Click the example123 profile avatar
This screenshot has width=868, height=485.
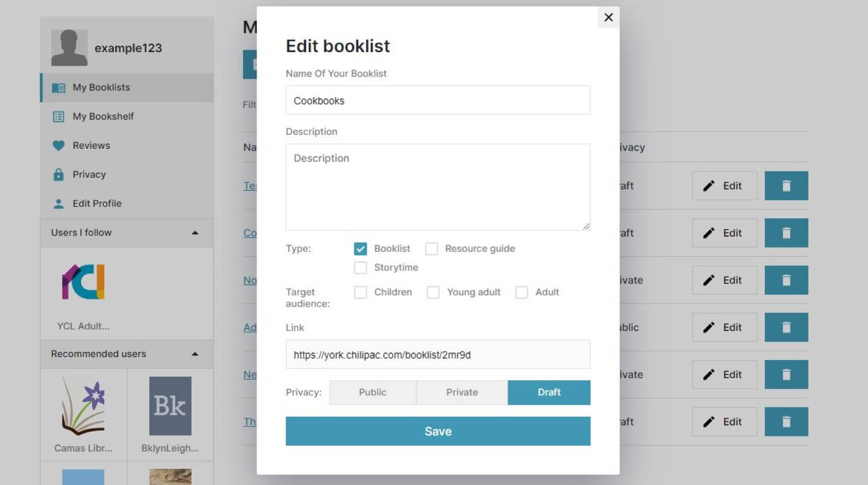click(x=69, y=47)
